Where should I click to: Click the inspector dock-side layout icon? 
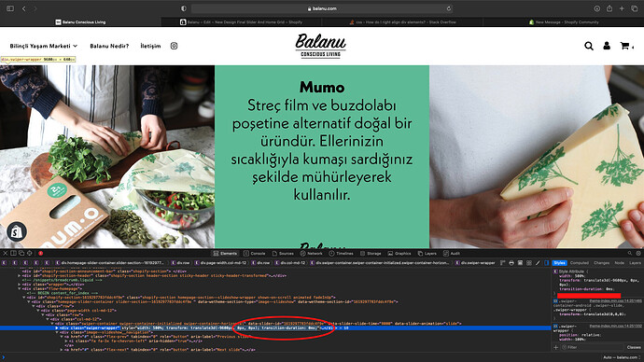tap(14, 253)
